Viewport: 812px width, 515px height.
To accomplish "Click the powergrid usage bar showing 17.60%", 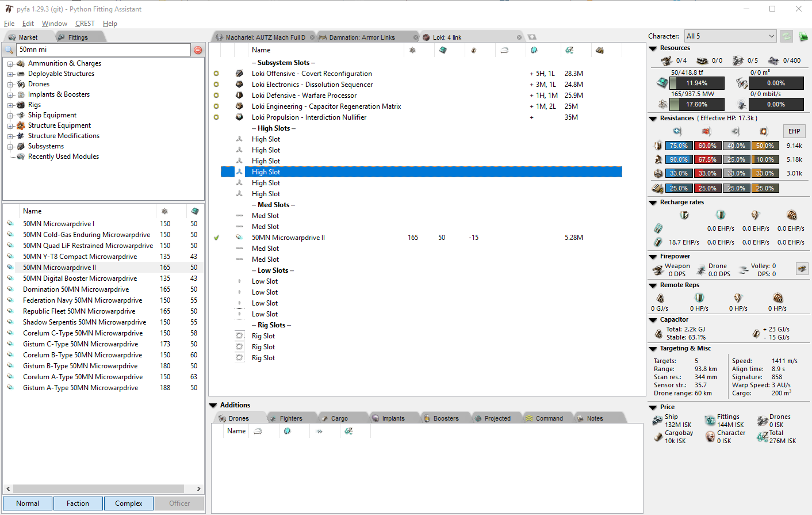I will [696, 104].
